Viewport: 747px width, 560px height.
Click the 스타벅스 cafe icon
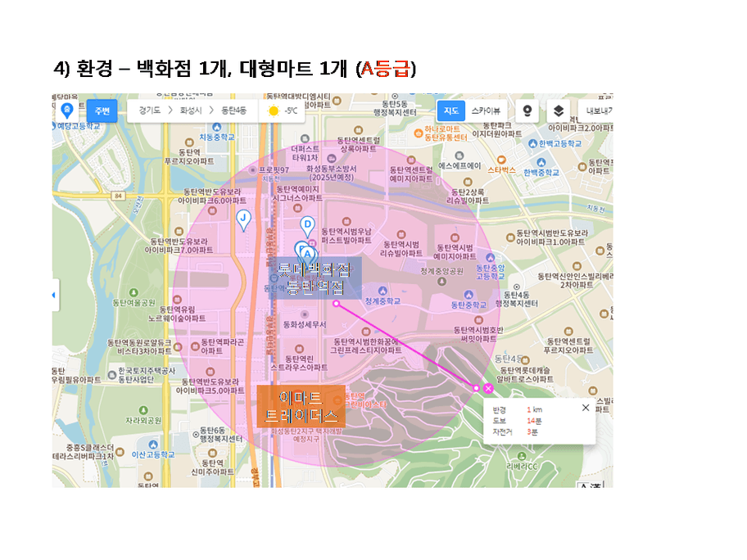[x=501, y=160]
